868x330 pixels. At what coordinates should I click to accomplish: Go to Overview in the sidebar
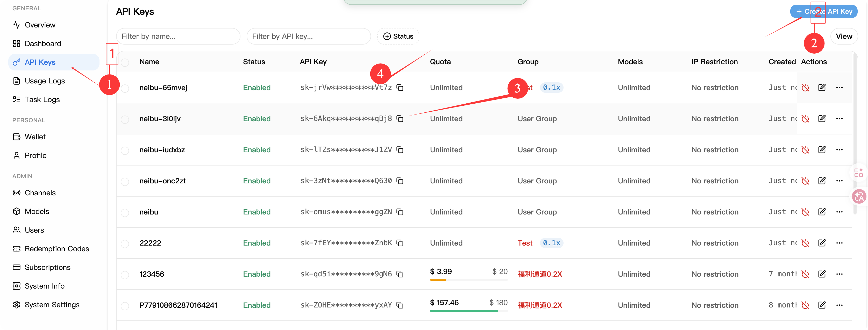coord(54,25)
